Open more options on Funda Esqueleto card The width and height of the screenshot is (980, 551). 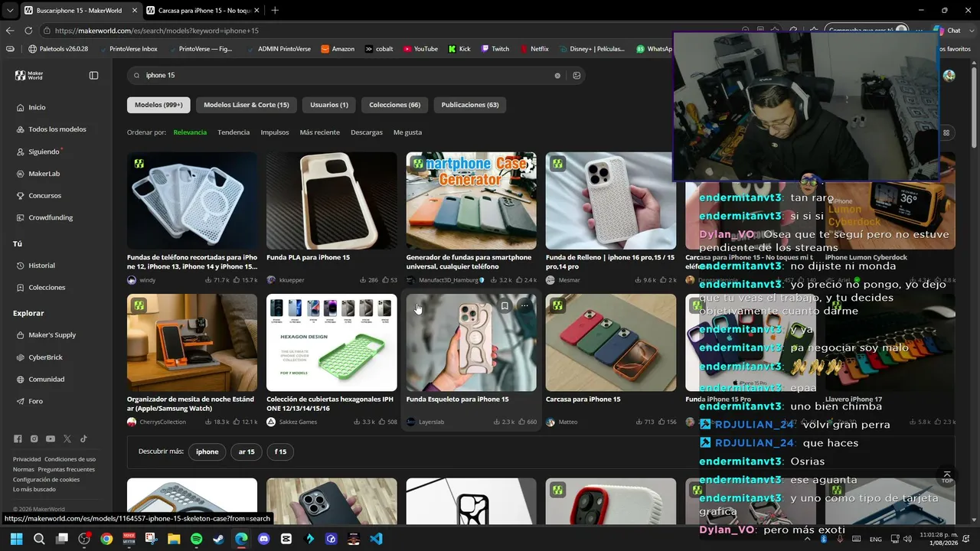[524, 305]
